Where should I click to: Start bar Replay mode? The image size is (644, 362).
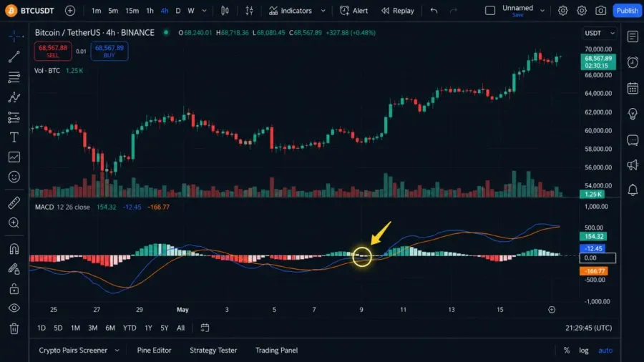398,11
